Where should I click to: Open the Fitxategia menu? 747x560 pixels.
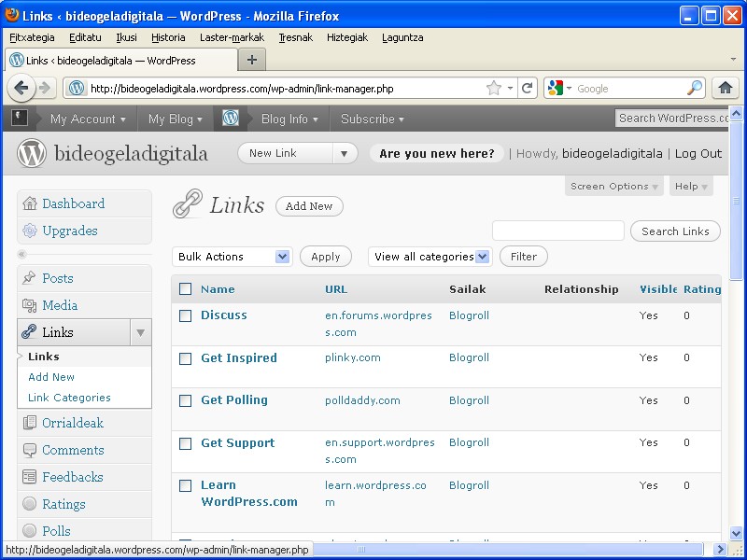[x=32, y=37]
